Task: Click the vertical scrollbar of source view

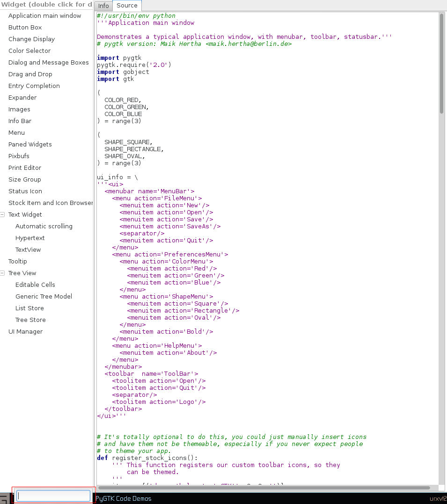Action: 441,63
